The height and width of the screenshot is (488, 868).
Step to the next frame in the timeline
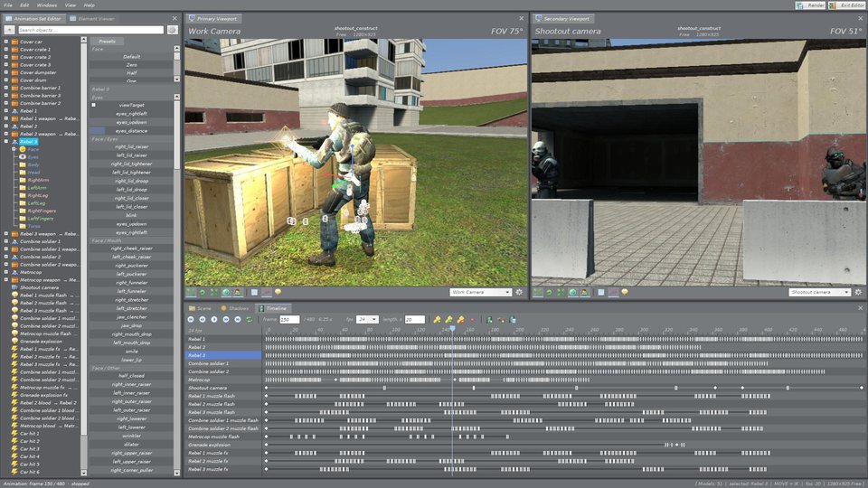tap(226, 319)
